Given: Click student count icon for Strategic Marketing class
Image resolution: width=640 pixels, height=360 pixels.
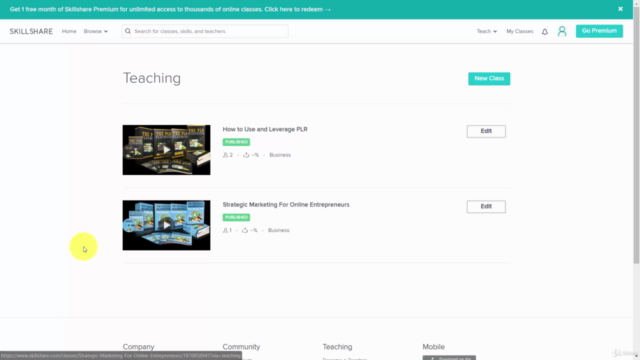Looking at the screenshot, I should pos(225,230).
